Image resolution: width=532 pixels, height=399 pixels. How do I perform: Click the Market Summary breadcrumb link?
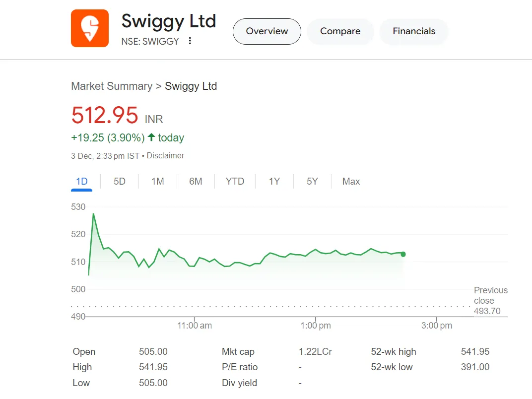tap(112, 86)
